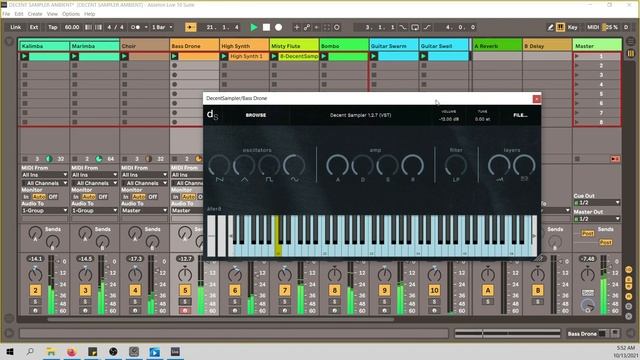Open File Explorer from the taskbar
Viewport: 640px width, 360px height.
pyautogui.click(x=51, y=351)
